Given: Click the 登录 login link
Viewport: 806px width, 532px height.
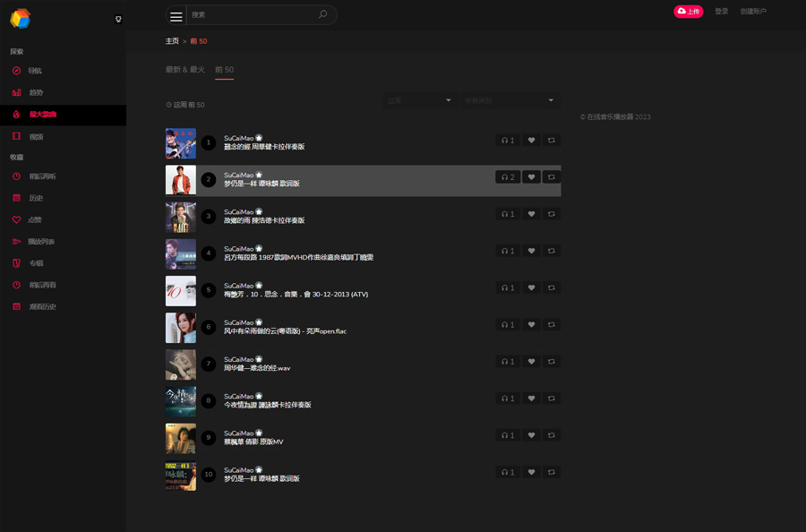Looking at the screenshot, I should tap(721, 12).
